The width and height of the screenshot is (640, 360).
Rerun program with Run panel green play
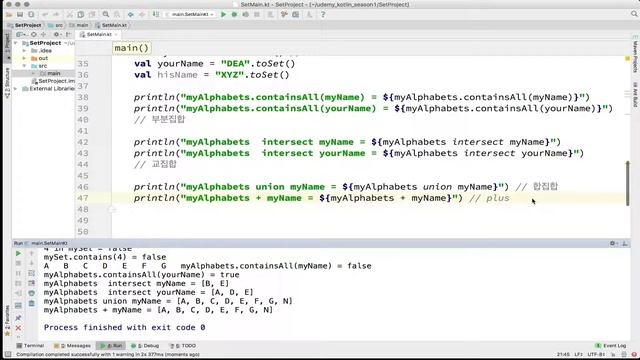[18, 253]
